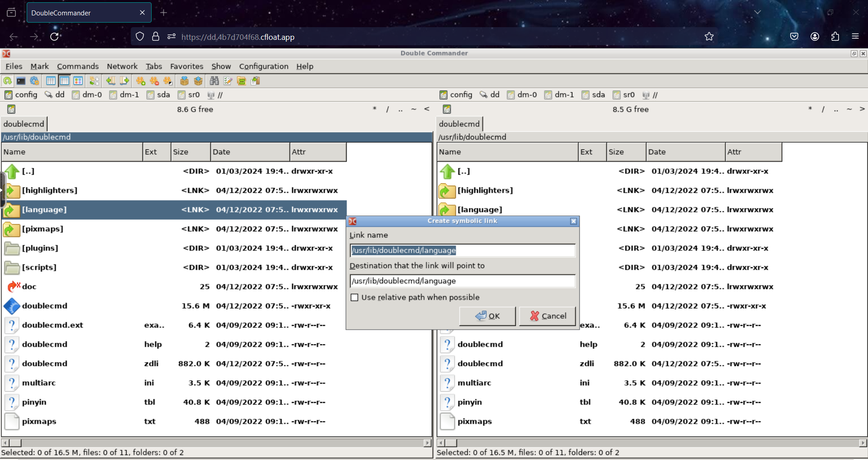
Task: Click the left panel horizontal scrollbar
Action: (217, 443)
